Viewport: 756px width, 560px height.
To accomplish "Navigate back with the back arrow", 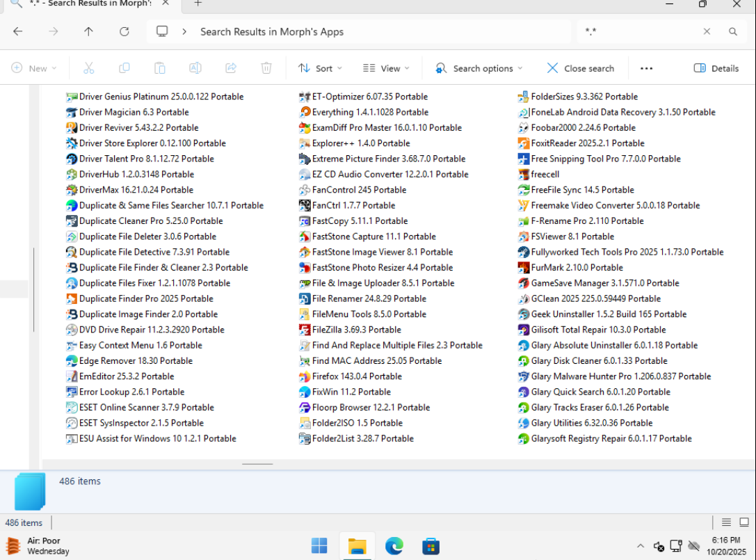I will (x=18, y=31).
